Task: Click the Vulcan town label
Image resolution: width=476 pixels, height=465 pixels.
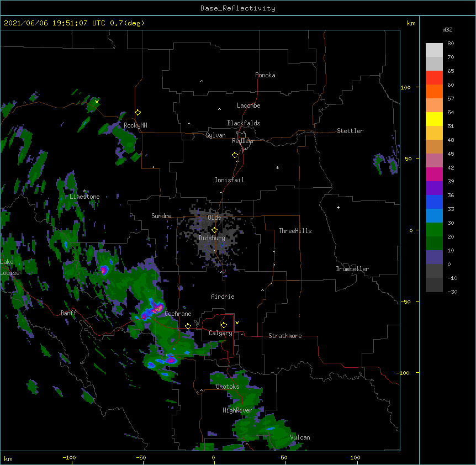Action: tap(300, 437)
